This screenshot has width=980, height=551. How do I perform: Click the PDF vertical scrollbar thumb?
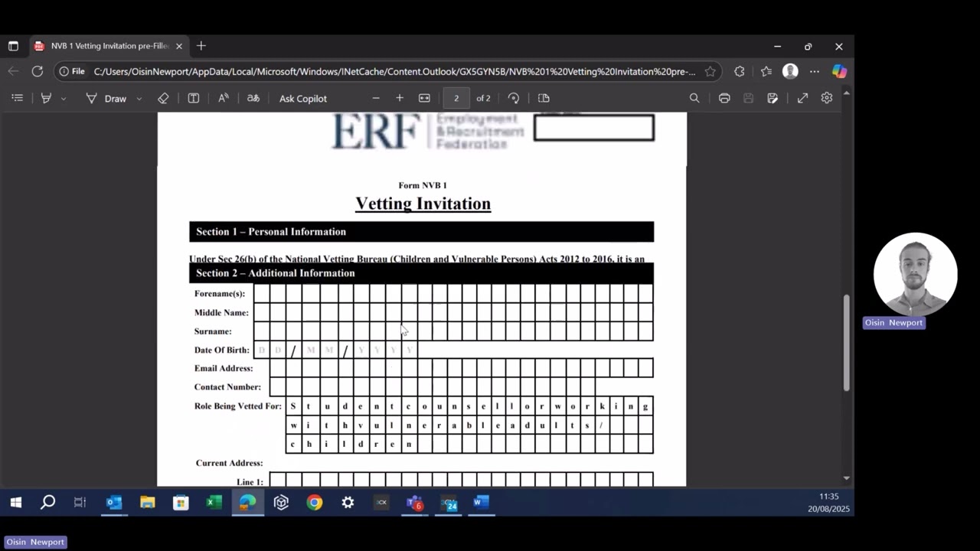point(846,342)
